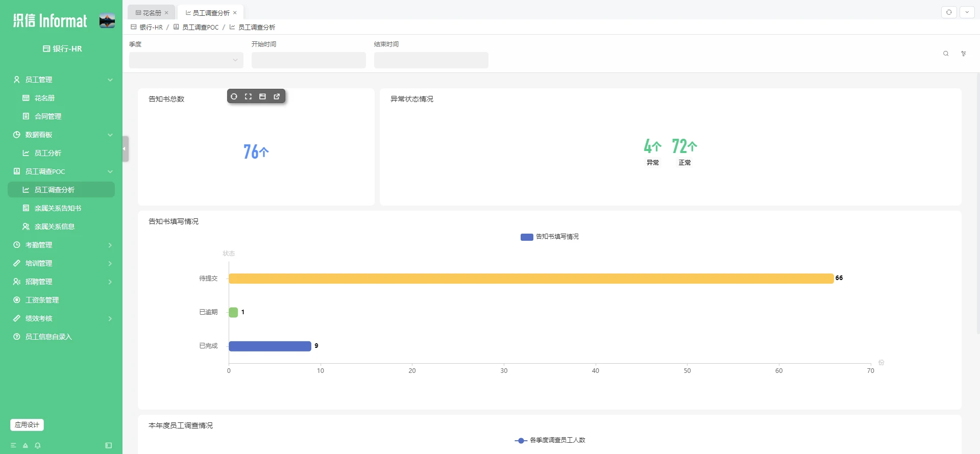980x454 pixels.
Task: Click the green 已逾期 bar
Action: point(233,312)
